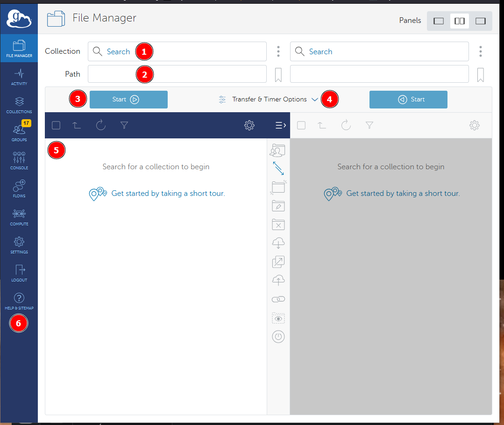Screen dimensions: 504x425
Task: Check the select all box in right pane
Action: [x=301, y=125]
